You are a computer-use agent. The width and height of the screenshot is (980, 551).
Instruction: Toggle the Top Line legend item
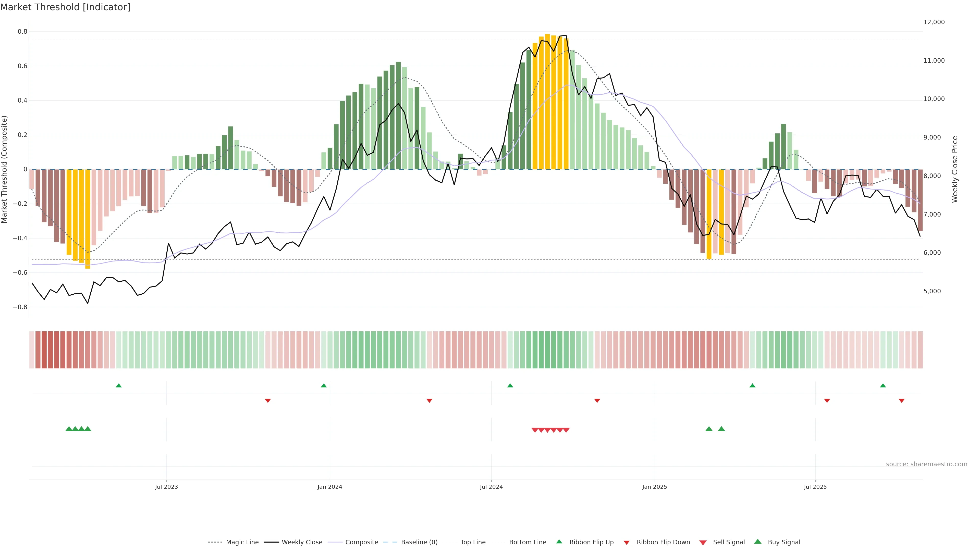coord(473,542)
